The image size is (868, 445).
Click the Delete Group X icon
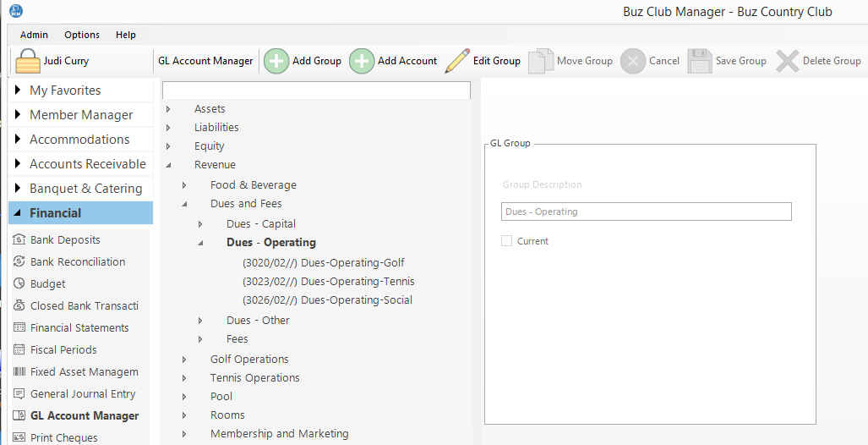point(788,61)
